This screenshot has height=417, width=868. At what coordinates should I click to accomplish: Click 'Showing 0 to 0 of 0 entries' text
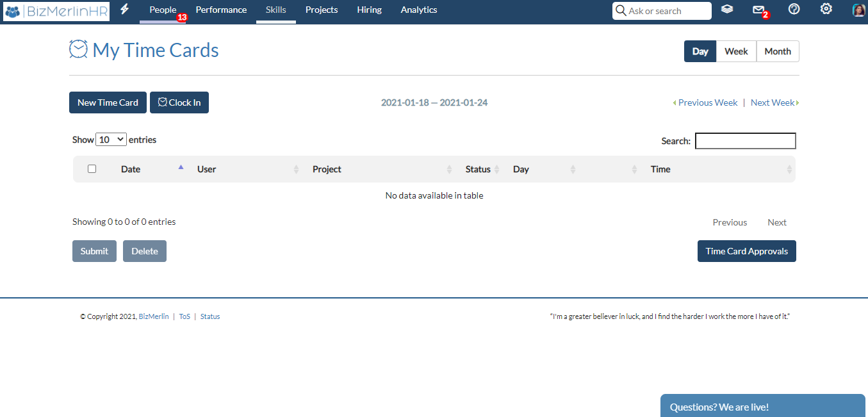coord(124,222)
